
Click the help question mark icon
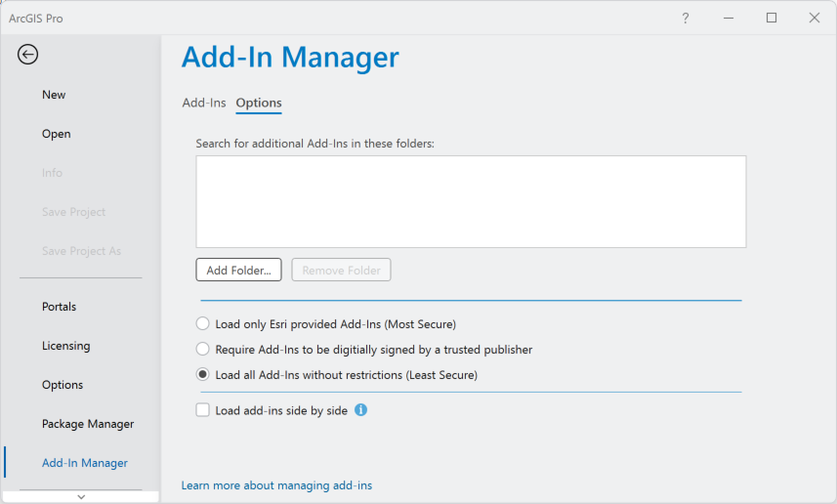pyautogui.click(x=686, y=19)
